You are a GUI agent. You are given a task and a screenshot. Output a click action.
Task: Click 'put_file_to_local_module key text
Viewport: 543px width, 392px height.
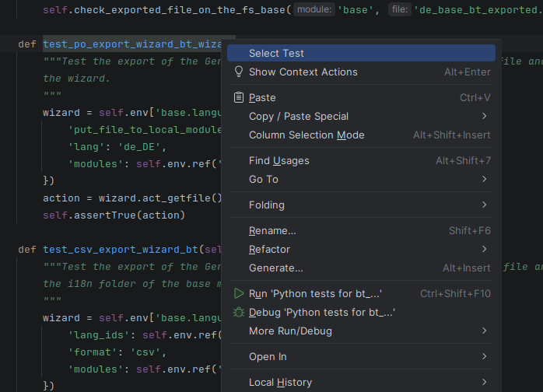(x=145, y=130)
